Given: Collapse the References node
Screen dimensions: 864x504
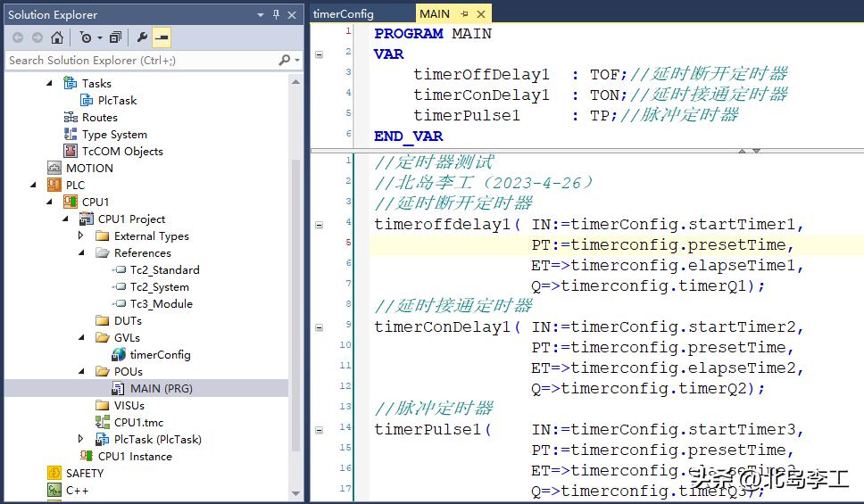Looking at the screenshot, I should coord(81,253).
